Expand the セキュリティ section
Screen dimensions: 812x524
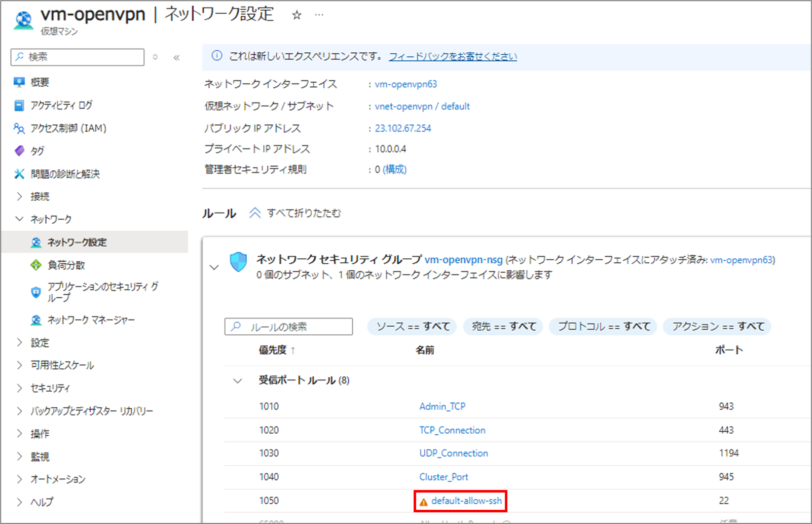19,388
